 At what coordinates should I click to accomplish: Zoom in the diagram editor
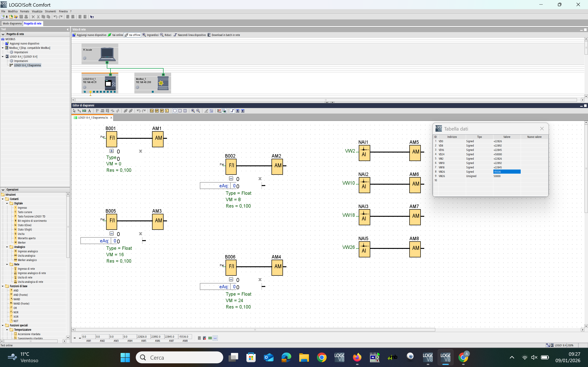[193, 111]
